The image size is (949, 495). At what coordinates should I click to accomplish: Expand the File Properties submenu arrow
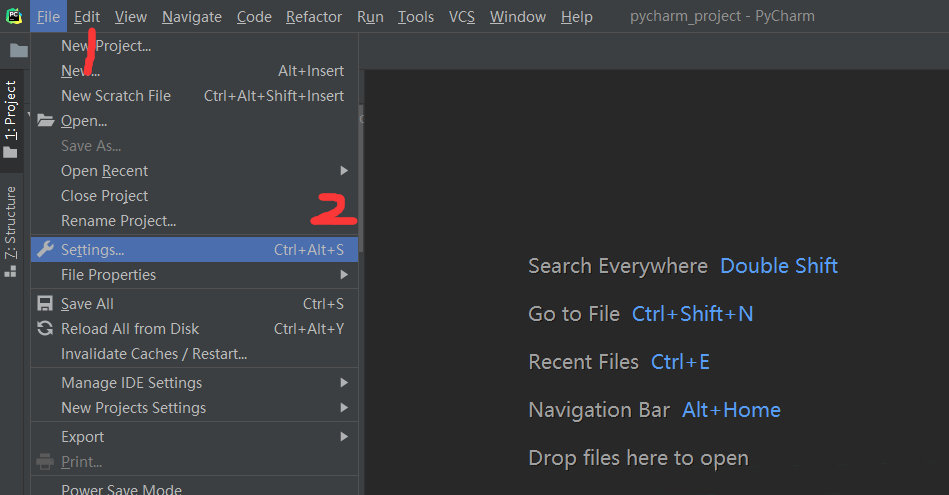point(344,275)
